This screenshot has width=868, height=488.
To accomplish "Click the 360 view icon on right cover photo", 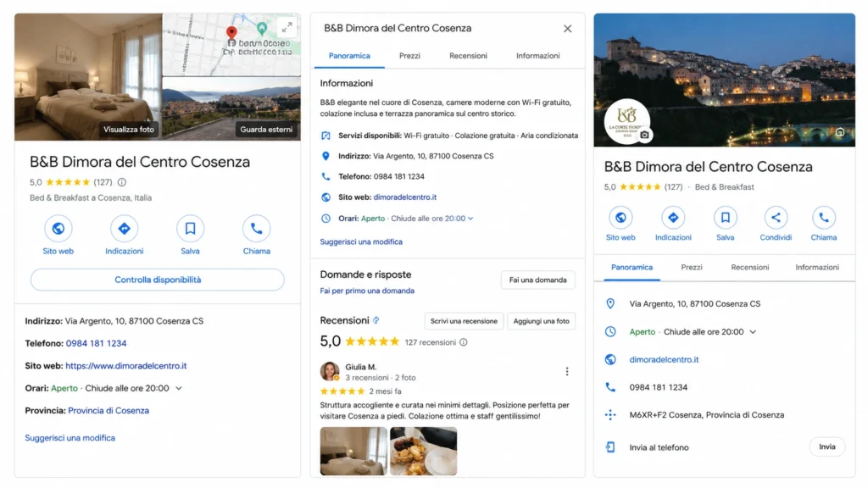I will (840, 132).
